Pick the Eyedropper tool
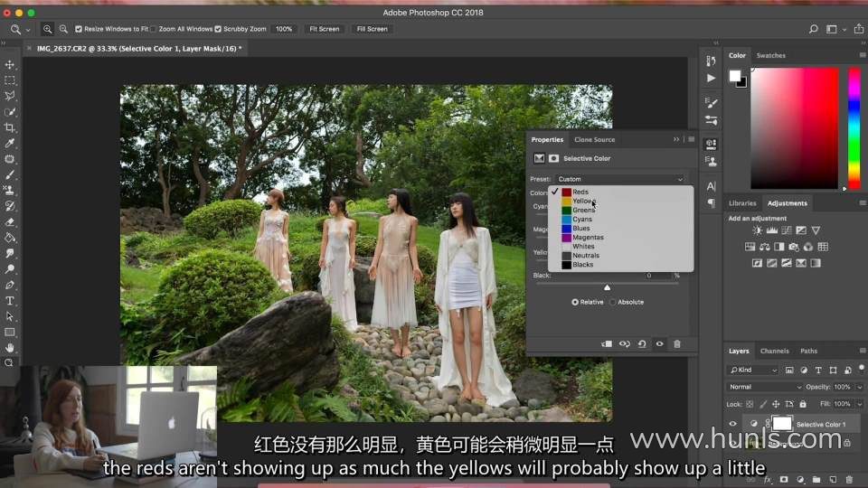The height and width of the screenshot is (488, 868). pyautogui.click(x=10, y=144)
